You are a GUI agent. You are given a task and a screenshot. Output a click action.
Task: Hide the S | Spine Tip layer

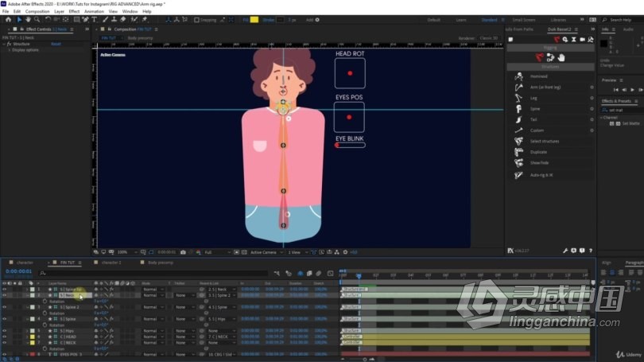(5, 290)
